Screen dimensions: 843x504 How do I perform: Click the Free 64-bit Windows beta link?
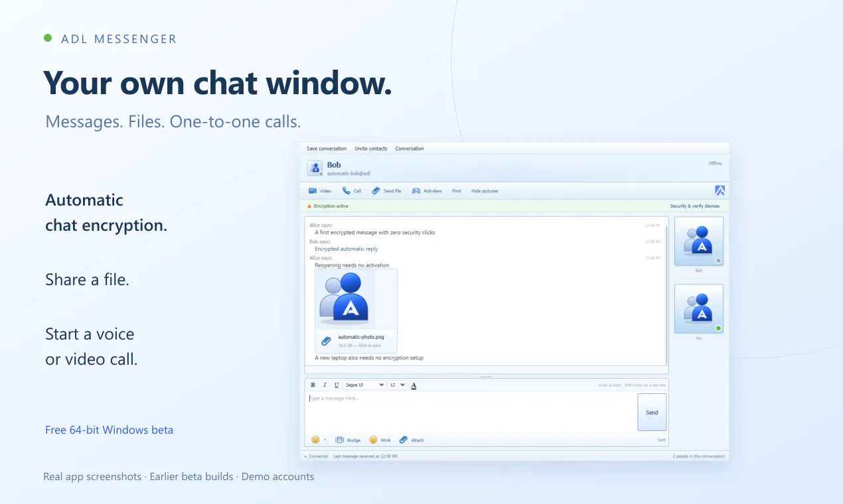click(x=109, y=430)
